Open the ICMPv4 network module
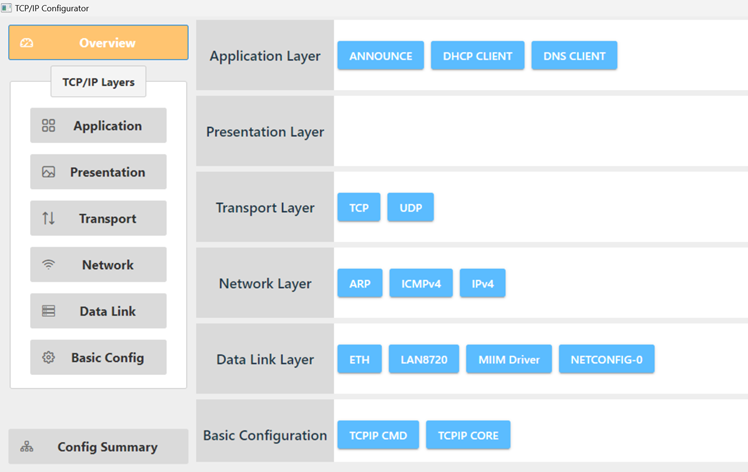This screenshot has width=748, height=472. click(421, 283)
